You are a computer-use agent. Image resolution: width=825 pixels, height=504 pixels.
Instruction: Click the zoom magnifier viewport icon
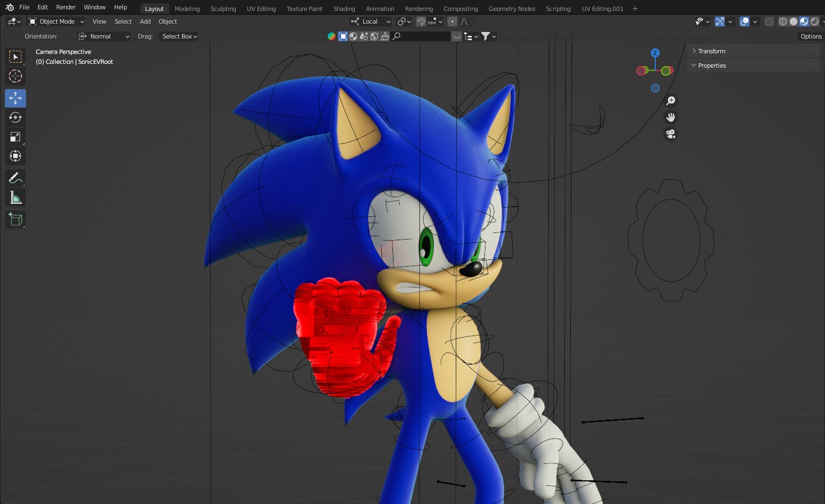[x=671, y=101]
